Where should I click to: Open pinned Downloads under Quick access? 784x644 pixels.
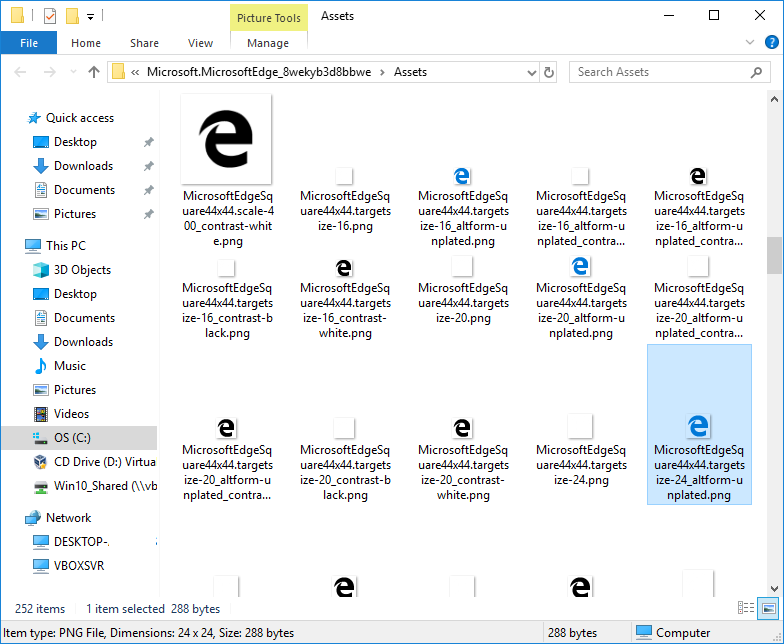point(83,166)
